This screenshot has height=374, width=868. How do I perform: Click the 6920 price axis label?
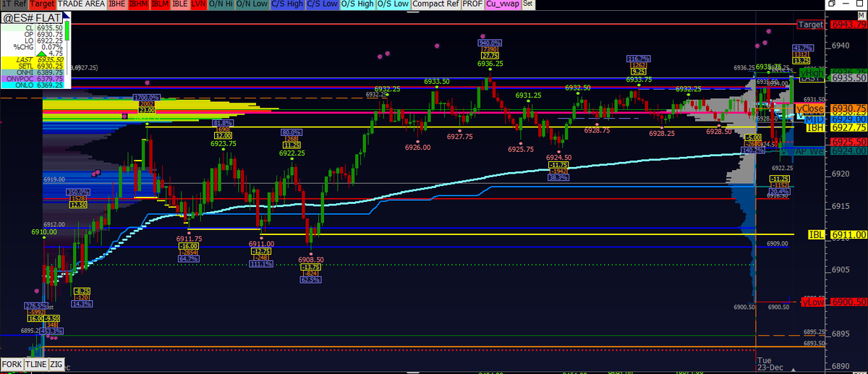[841, 174]
